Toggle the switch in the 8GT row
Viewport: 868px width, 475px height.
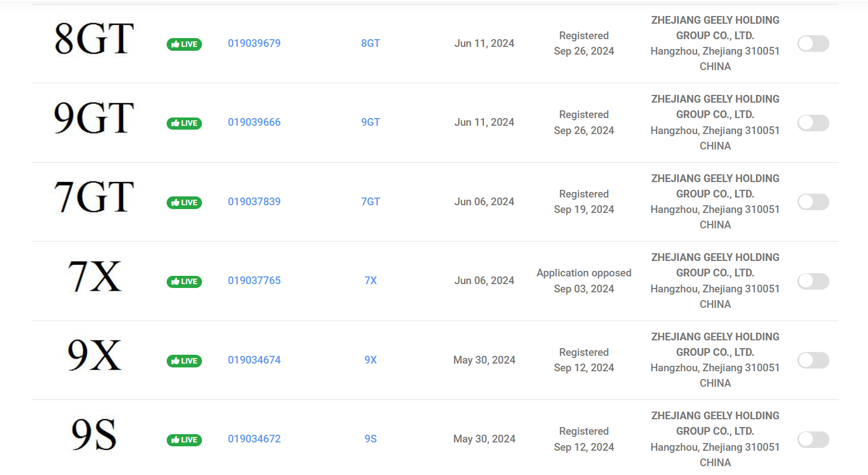(x=813, y=44)
